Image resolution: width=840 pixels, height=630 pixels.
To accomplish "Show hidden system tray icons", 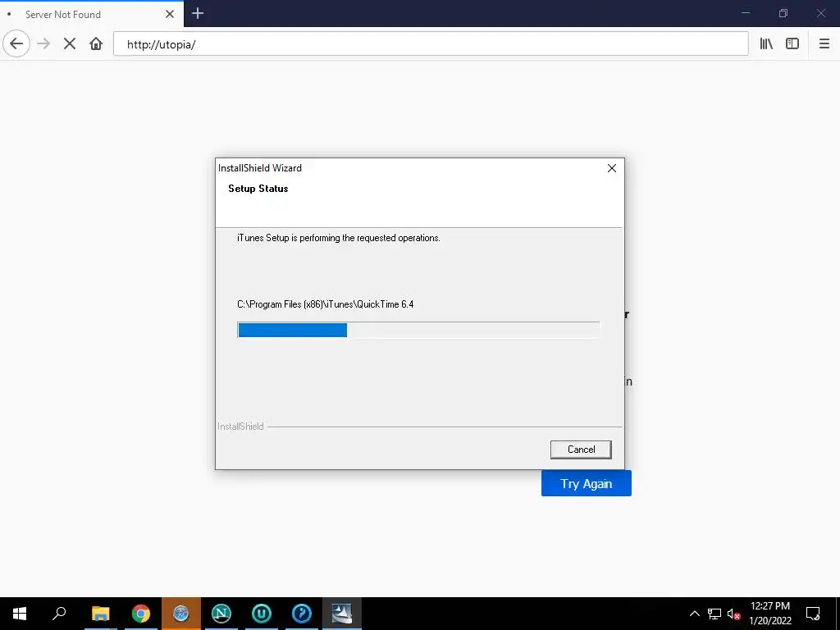I will coord(694,614).
